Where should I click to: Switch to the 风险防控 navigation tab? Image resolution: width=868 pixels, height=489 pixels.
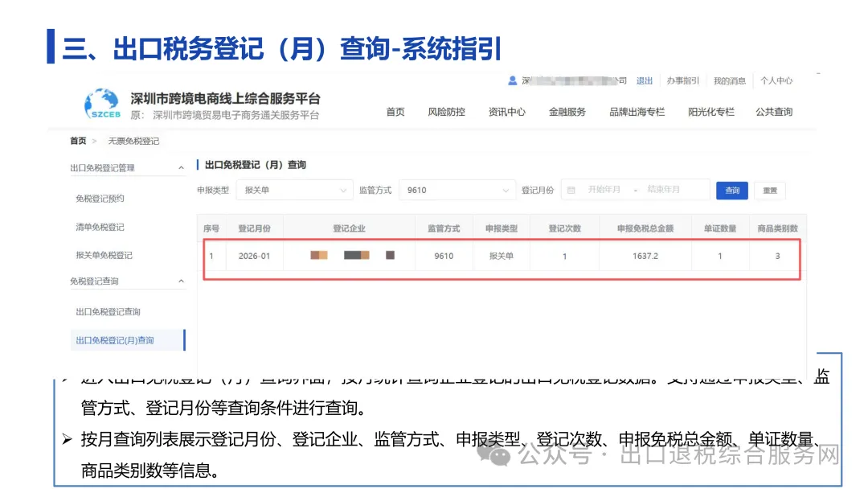click(x=446, y=112)
